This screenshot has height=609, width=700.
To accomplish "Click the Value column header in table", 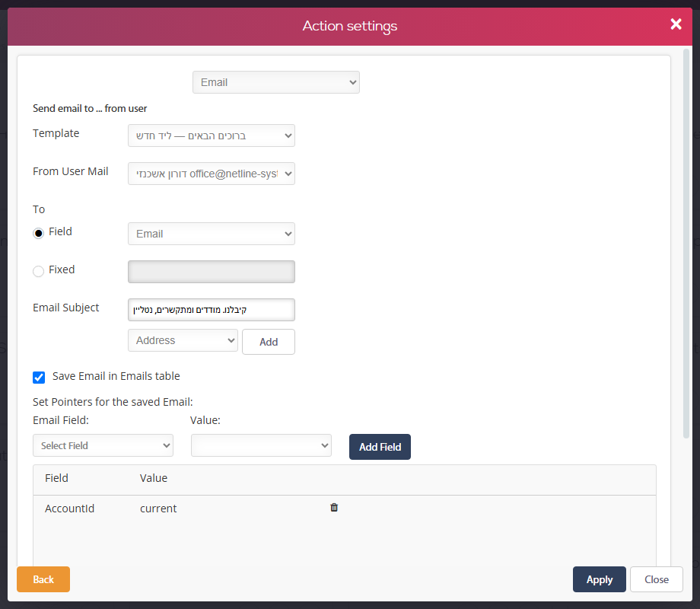I will click(x=154, y=478).
